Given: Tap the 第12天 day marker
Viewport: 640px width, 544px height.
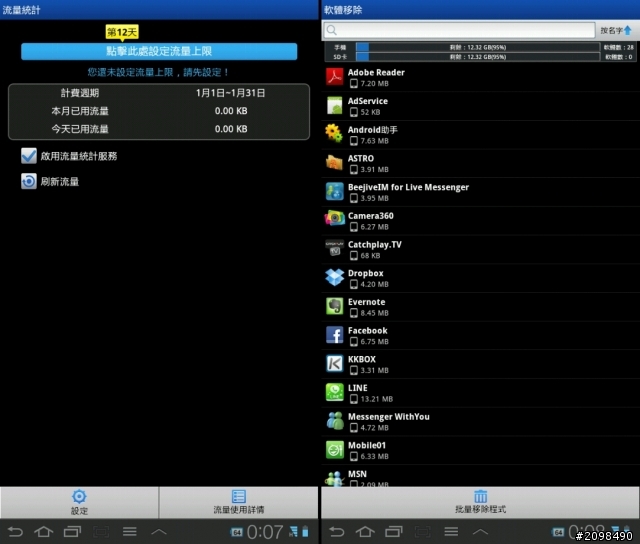Looking at the screenshot, I should click(122, 32).
